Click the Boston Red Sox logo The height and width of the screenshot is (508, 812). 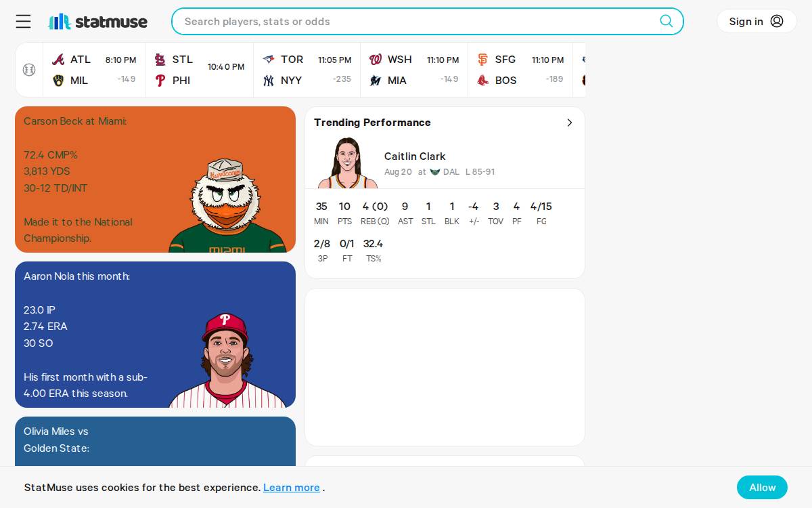(x=483, y=81)
